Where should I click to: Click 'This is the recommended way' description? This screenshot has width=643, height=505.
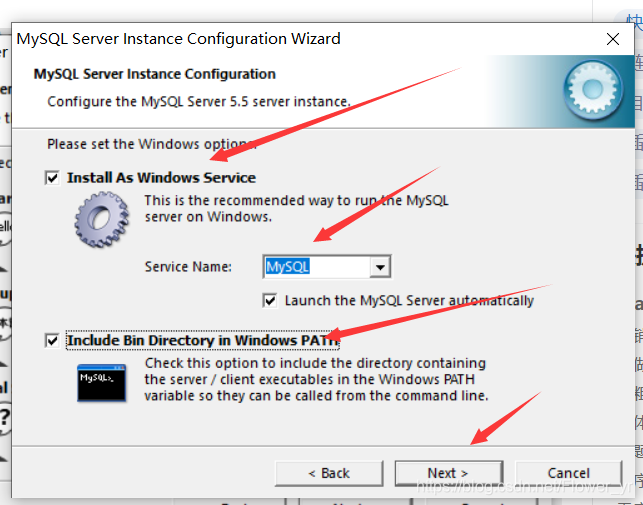(x=296, y=208)
